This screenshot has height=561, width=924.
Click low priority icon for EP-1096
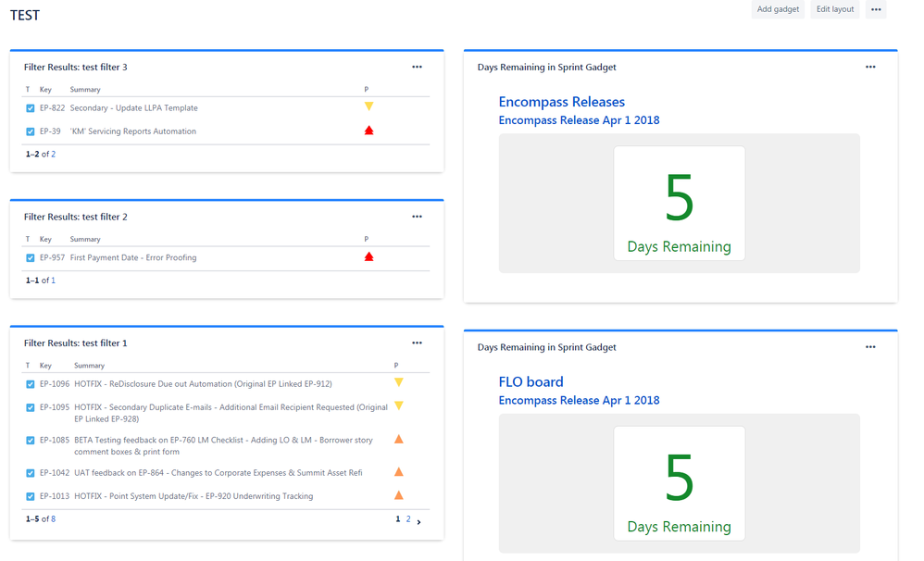[399, 382]
